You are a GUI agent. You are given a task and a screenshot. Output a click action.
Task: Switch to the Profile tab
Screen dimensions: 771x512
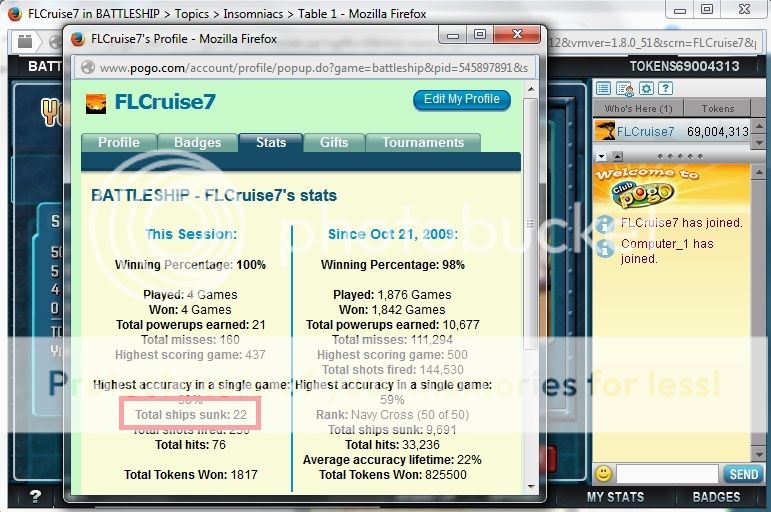(x=119, y=143)
